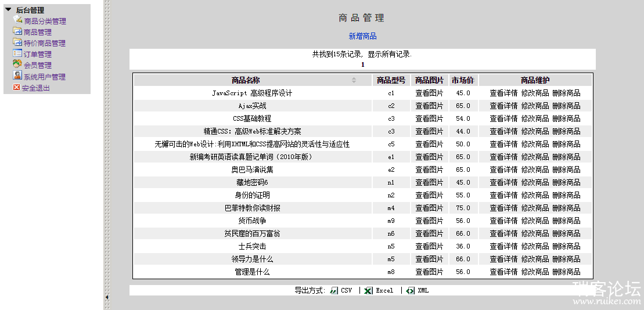Export records as CSV
The height and width of the screenshot is (310, 644).
coord(346,291)
